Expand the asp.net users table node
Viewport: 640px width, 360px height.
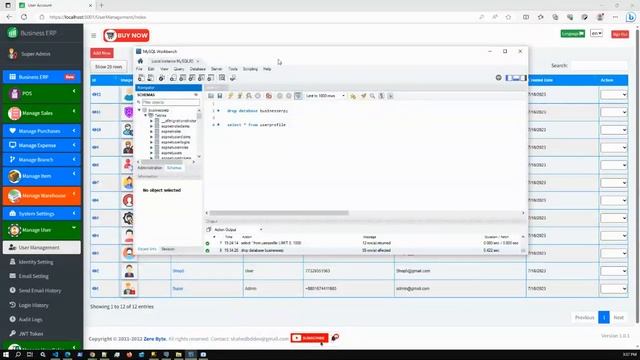151,153
